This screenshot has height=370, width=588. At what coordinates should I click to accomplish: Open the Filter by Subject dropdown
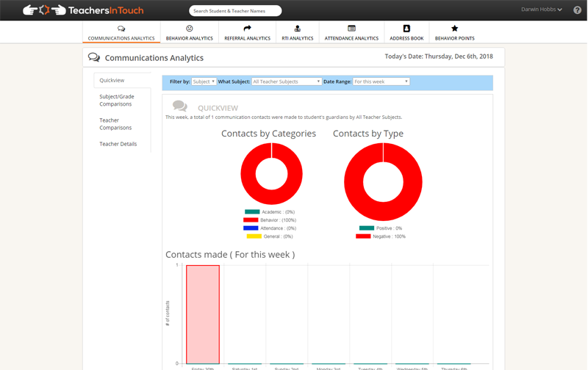point(204,81)
